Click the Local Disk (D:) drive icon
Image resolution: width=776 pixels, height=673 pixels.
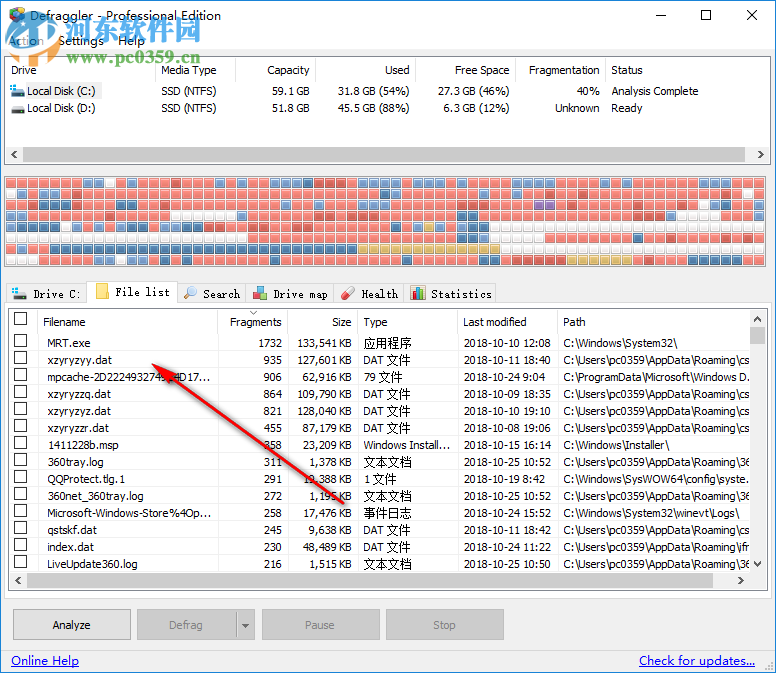click(17, 109)
